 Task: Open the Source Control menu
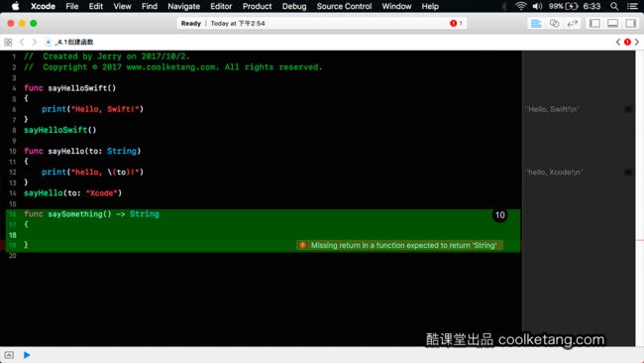tap(344, 6)
